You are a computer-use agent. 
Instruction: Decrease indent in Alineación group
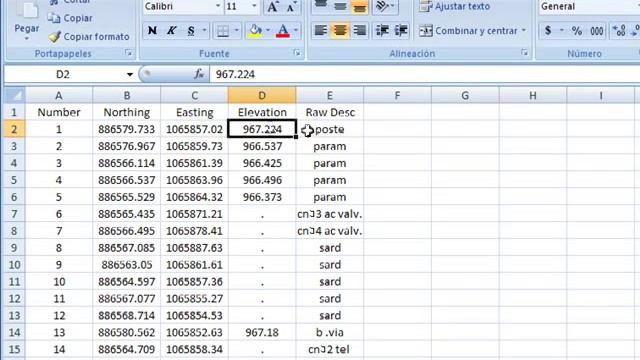[x=382, y=31]
